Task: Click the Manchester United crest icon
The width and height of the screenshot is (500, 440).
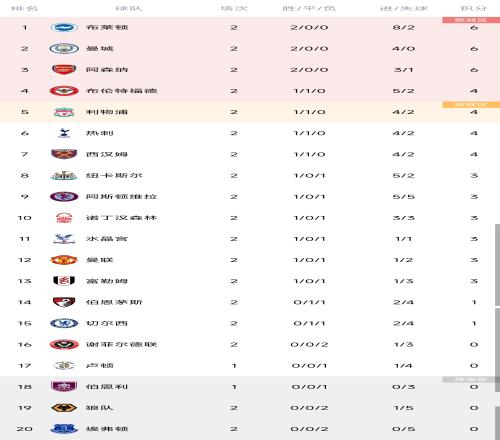Action: (64, 260)
